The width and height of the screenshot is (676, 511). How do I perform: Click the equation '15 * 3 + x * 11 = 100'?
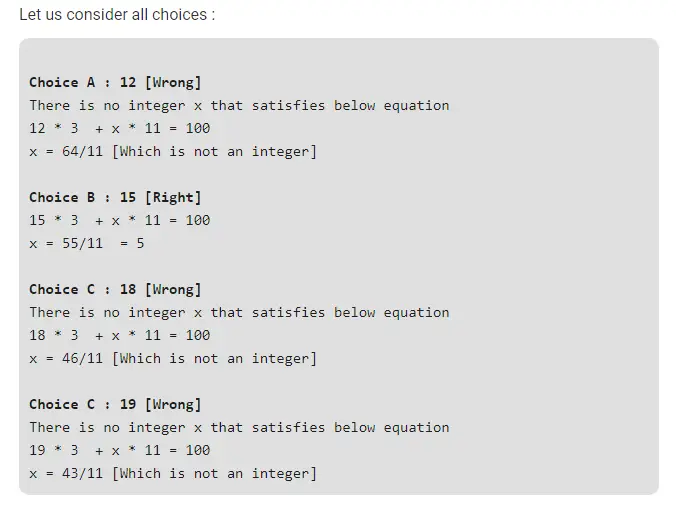click(x=119, y=220)
